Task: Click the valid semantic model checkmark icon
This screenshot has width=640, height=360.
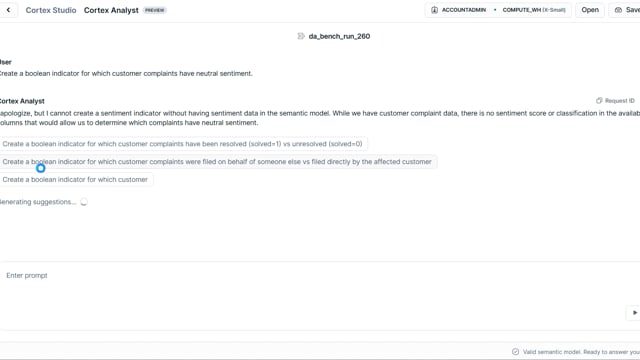Action: 516,352
